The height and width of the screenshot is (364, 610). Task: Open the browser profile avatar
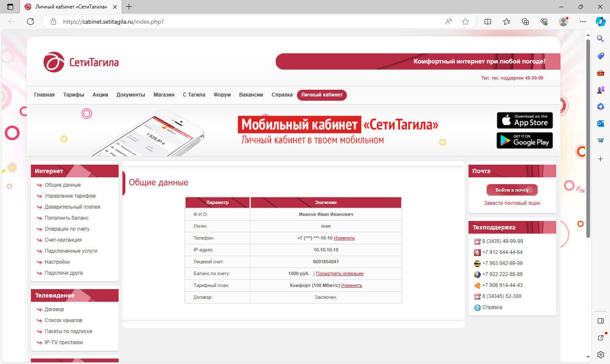tap(563, 22)
